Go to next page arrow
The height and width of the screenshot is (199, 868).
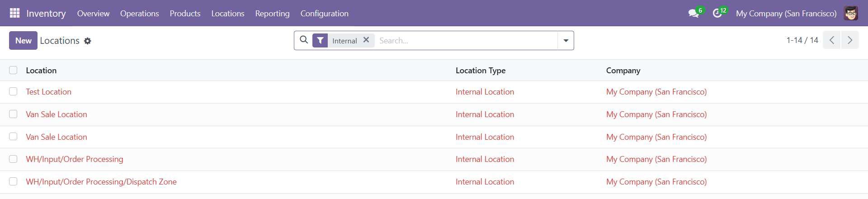point(850,40)
